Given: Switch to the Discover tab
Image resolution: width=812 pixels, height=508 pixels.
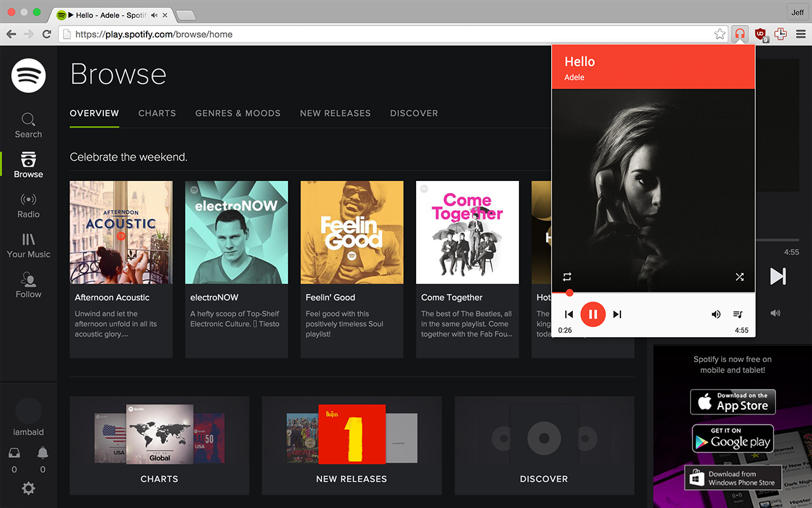Looking at the screenshot, I should click(x=414, y=113).
